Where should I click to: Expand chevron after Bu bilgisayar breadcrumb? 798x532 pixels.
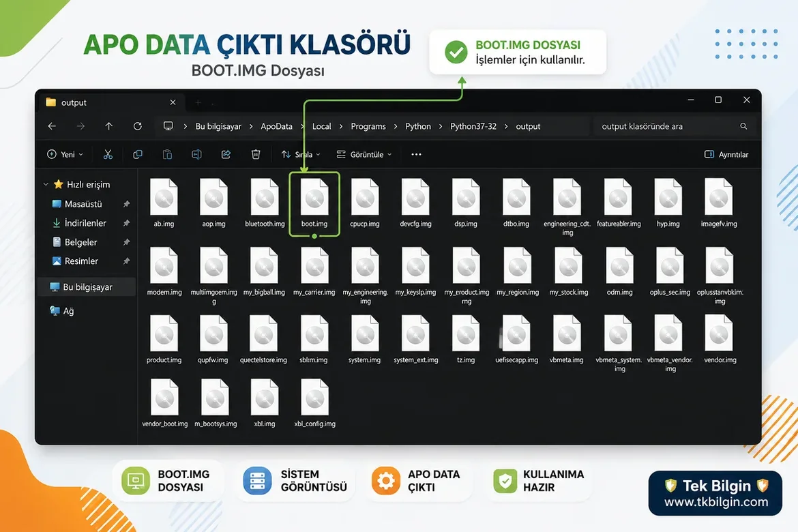251,126
